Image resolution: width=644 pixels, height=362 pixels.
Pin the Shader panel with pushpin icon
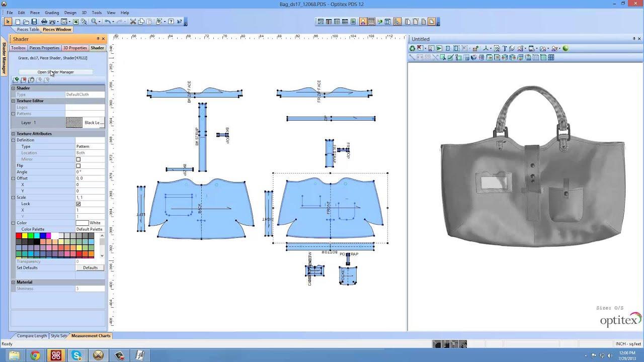(98, 39)
